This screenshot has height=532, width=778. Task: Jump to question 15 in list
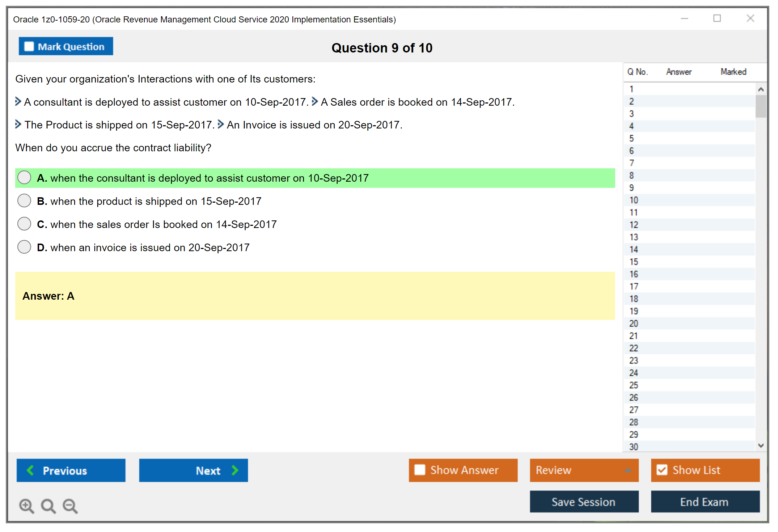[634, 262]
